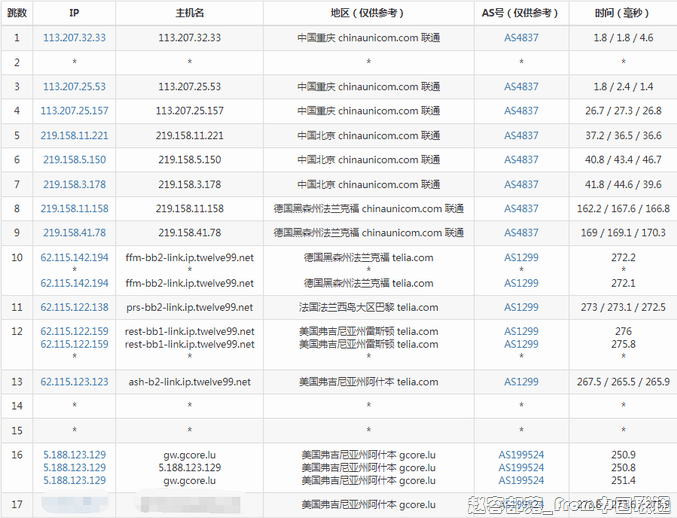Open IP link 219.158.11.158 in hop 8
This screenshot has width=677, height=518.
(x=74, y=208)
